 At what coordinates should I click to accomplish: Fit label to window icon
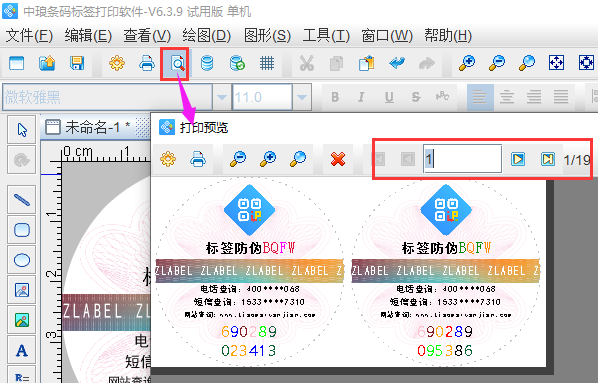556,63
